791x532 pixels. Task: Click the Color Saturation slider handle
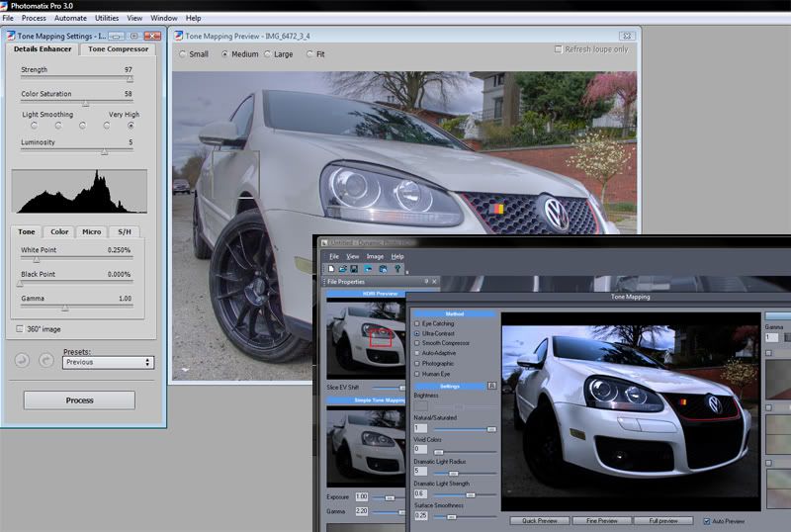[85, 104]
